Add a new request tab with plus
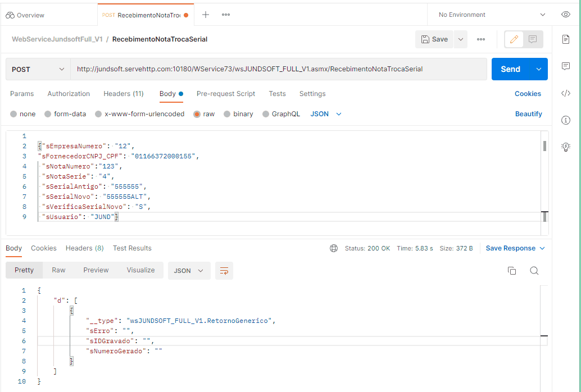 pos(206,15)
